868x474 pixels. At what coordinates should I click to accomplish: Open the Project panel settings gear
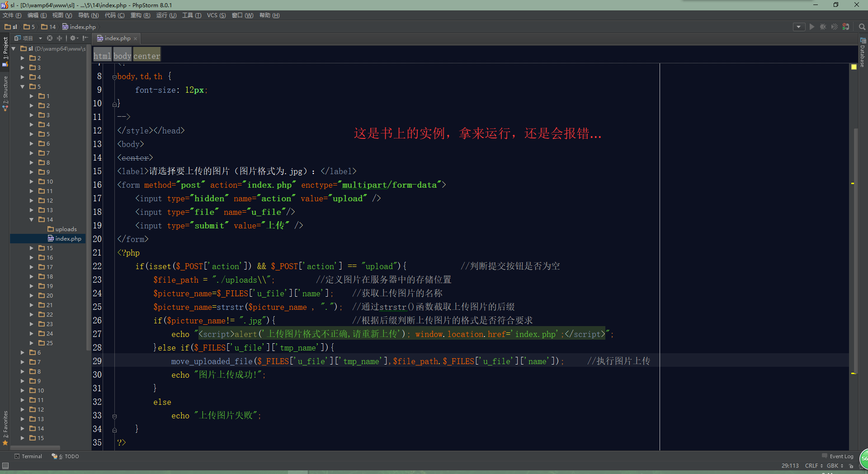point(74,38)
